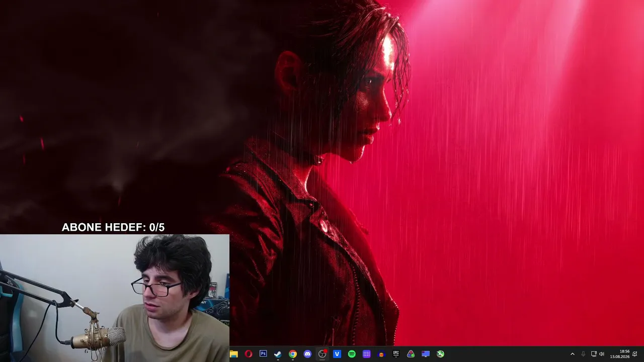The width and height of the screenshot is (644, 362).
Task: Open Discord from the taskbar
Action: pyautogui.click(x=307, y=354)
